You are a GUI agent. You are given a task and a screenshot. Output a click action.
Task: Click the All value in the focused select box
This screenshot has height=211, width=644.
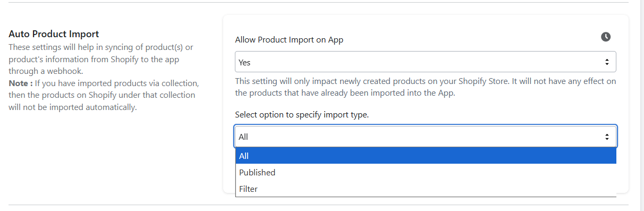tap(243, 137)
